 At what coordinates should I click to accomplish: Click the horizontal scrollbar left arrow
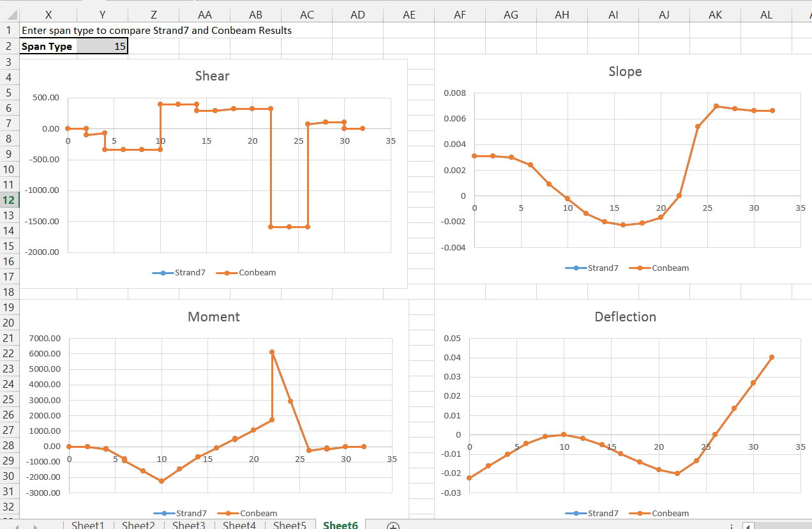[749, 526]
